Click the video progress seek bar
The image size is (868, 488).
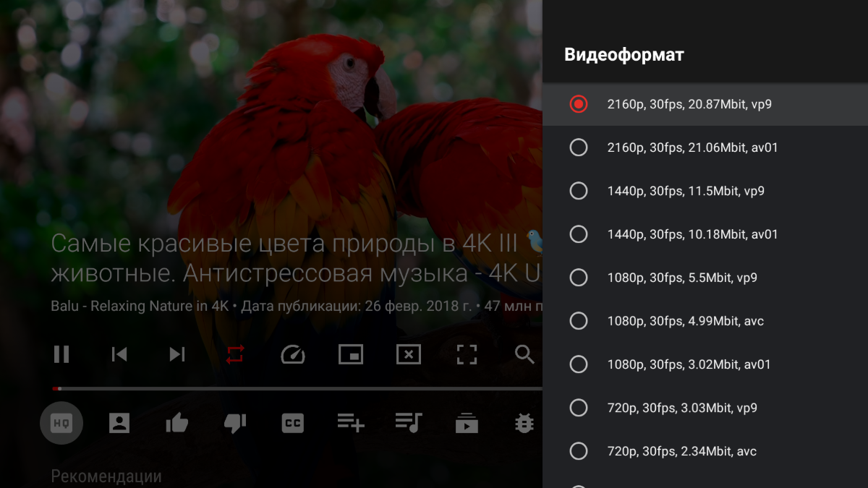coord(297,389)
